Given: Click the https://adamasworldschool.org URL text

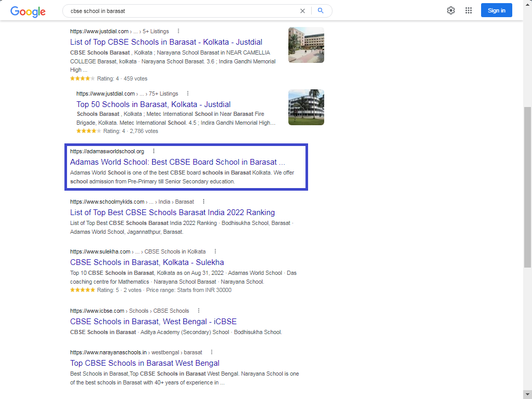Looking at the screenshot, I should tap(107, 151).
